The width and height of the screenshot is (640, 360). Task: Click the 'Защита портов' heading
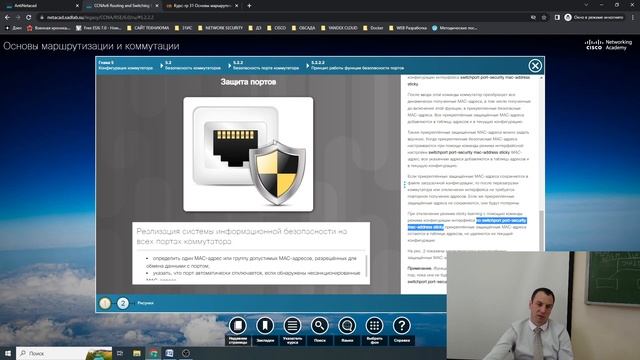pos(248,82)
